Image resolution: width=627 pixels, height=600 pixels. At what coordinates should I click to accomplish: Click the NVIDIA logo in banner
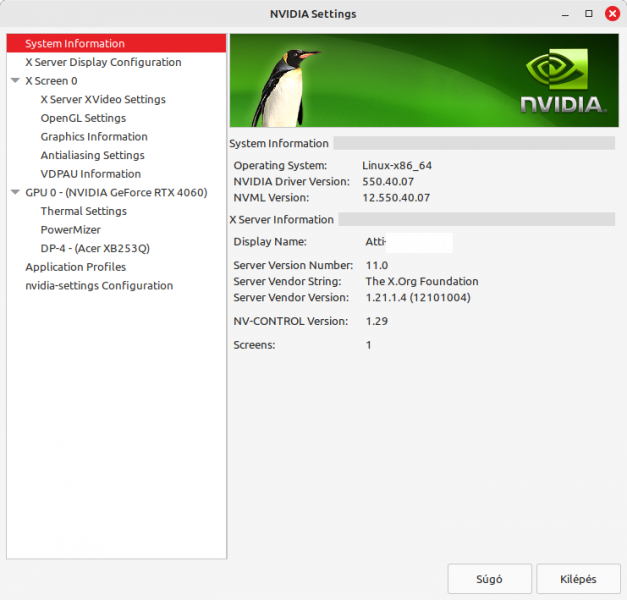(x=561, y=82)
